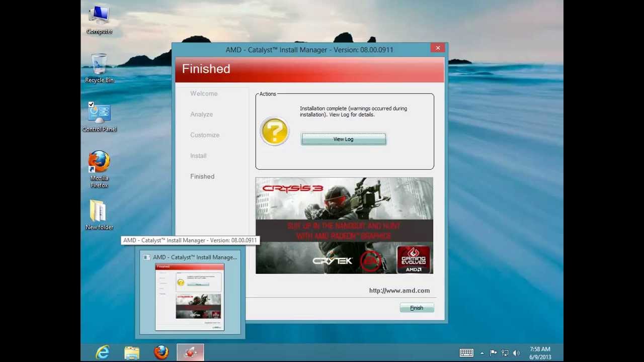Click the Finish button
Screen dimensions: 644x362
(417, 308)
